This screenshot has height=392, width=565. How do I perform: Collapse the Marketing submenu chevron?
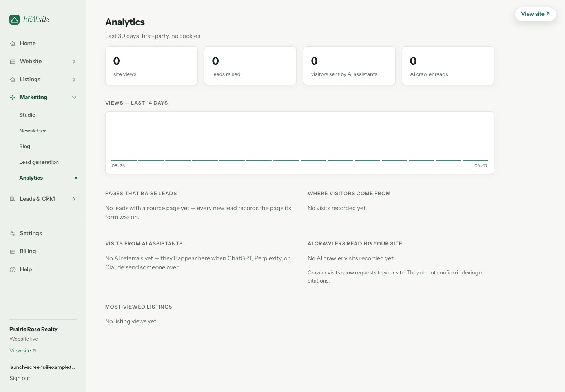(74, 98)
